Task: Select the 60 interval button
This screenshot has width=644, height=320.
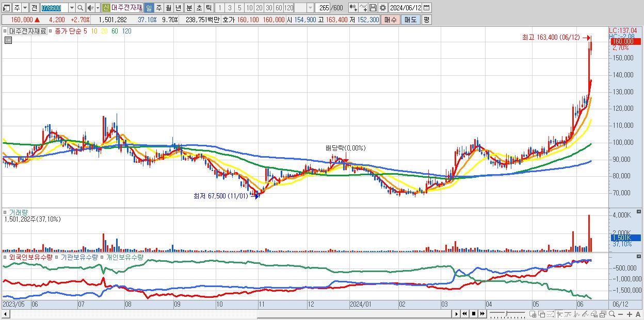Action: coord(279,8)
